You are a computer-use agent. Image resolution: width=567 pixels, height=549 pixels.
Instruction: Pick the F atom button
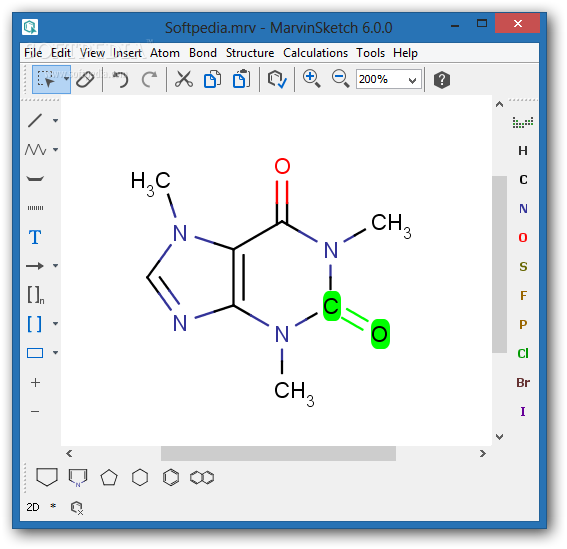pos(523,295)
